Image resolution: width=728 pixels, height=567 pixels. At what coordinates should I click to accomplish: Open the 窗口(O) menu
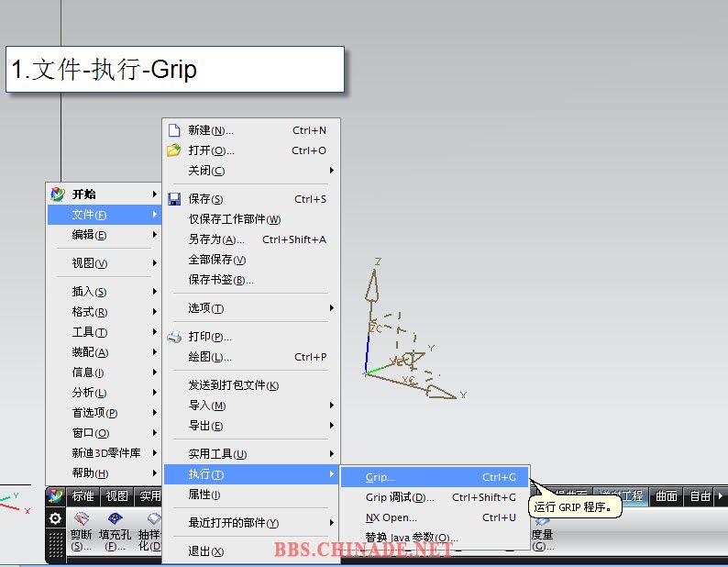(x=104, y=433)
